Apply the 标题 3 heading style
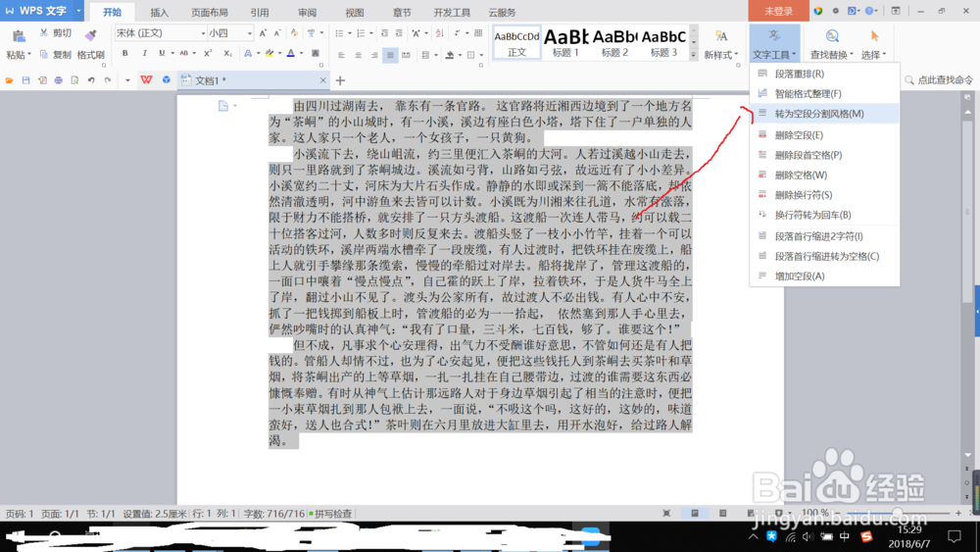 663,42
